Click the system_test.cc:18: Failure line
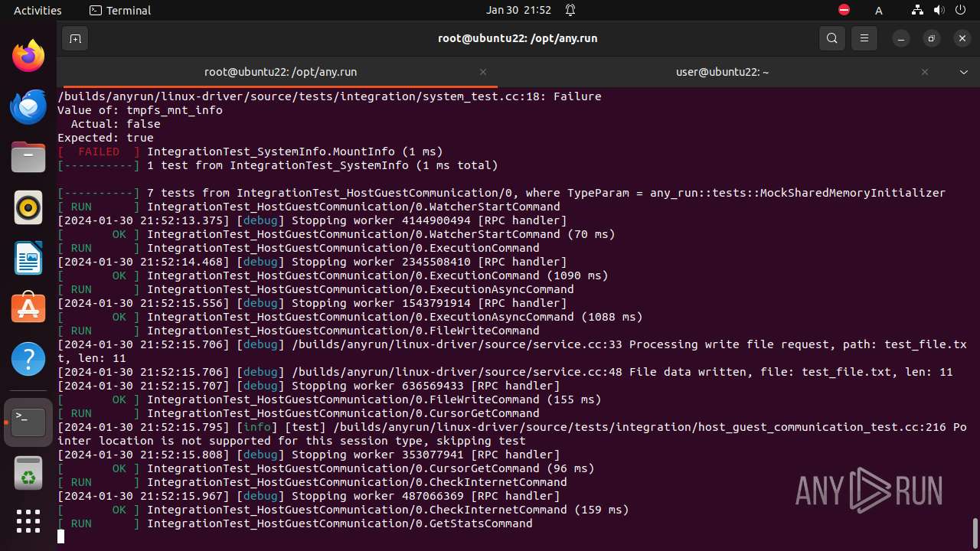Image resolution: width=980 pixels, height=551 pixels. [329, 96]
